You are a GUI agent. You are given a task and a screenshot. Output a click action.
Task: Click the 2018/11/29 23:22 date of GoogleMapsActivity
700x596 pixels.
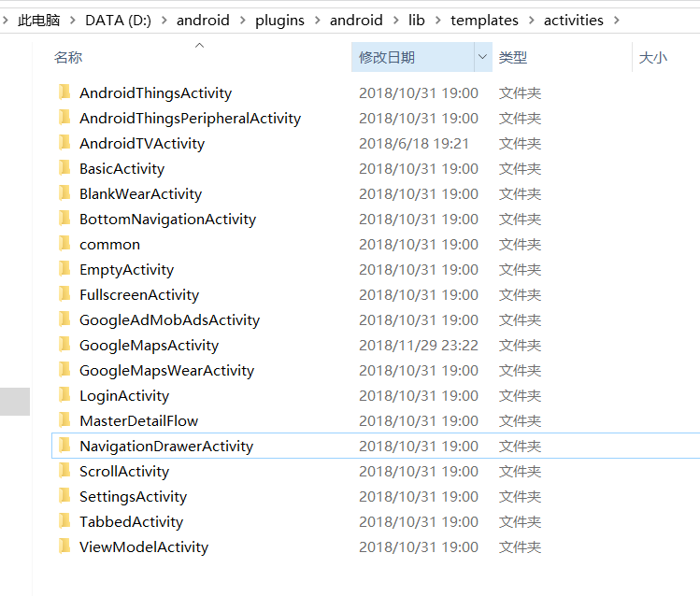[419, 346]
